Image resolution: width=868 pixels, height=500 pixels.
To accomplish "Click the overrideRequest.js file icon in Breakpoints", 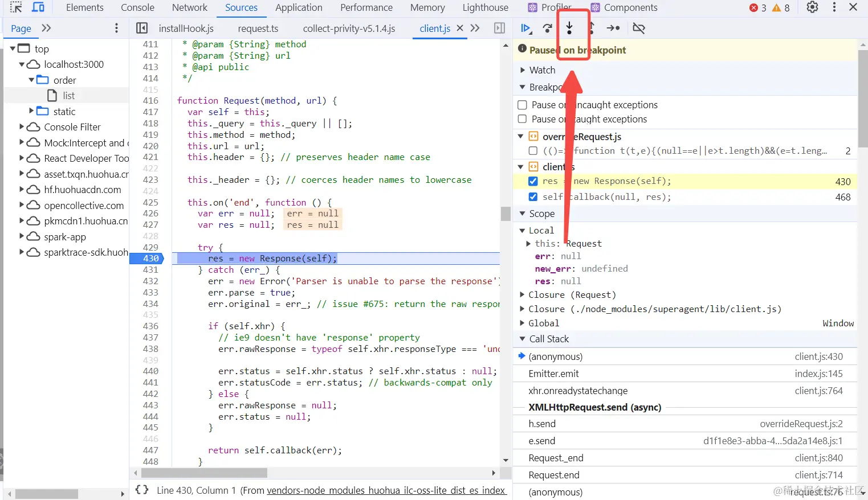I will [533, 137].
